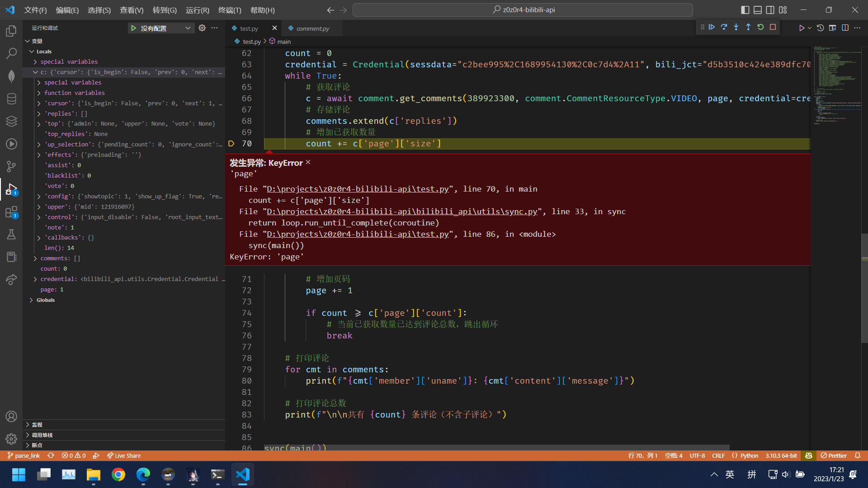Open Google Chrome from the taskbar
Image resolution: width=868 pixels, height=488 pixels.
pos(118,475)
